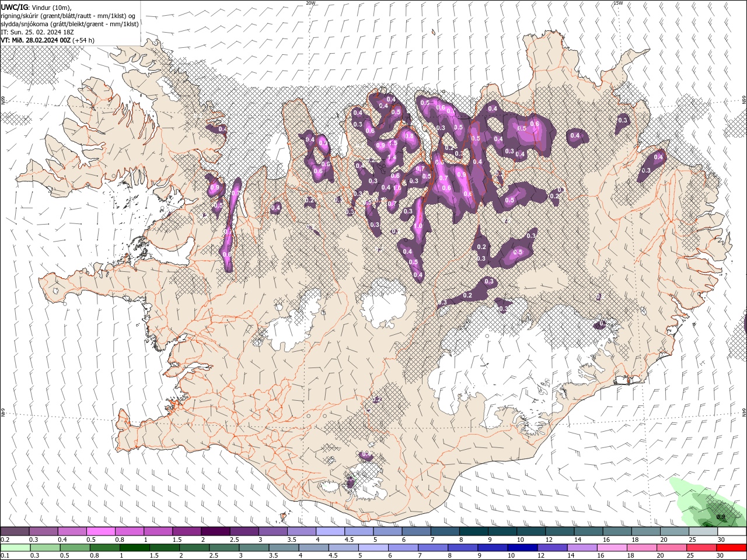Select the 0.3 swatch in the top legend row
747x560 pixels.
(43, 531)
